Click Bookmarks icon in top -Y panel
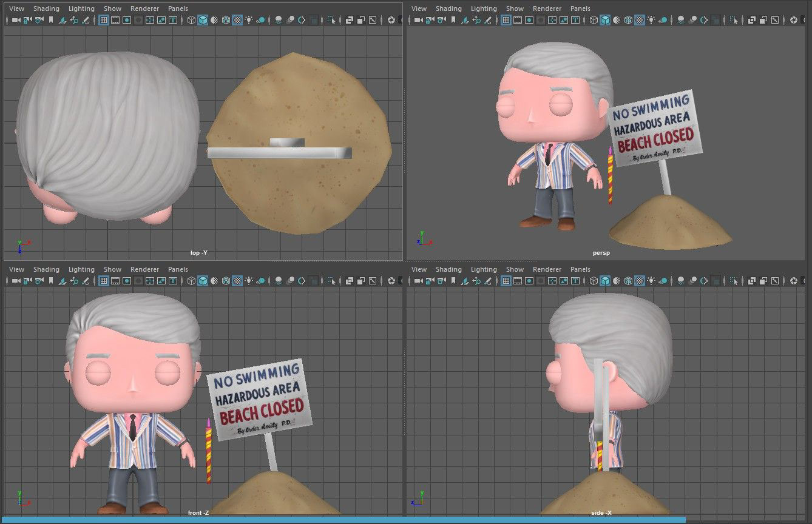This screenshot has width=812, height=524. pyautogui.click(x=51, y=20)
